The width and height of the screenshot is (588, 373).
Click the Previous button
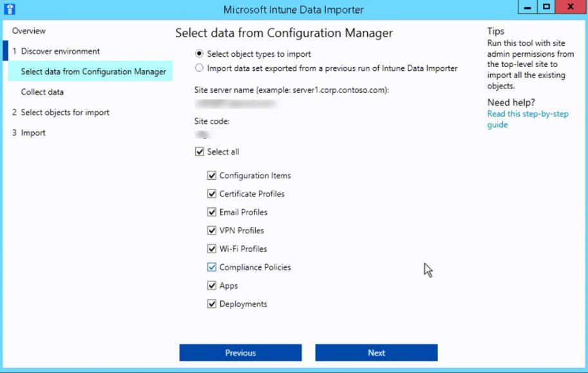pos(240,352)
